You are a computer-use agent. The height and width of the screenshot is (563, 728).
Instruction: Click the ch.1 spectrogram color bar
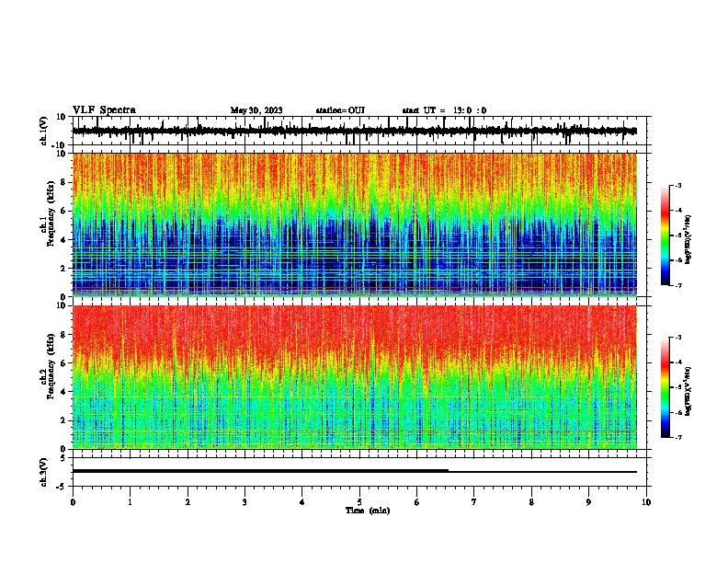tap(665, 236)
